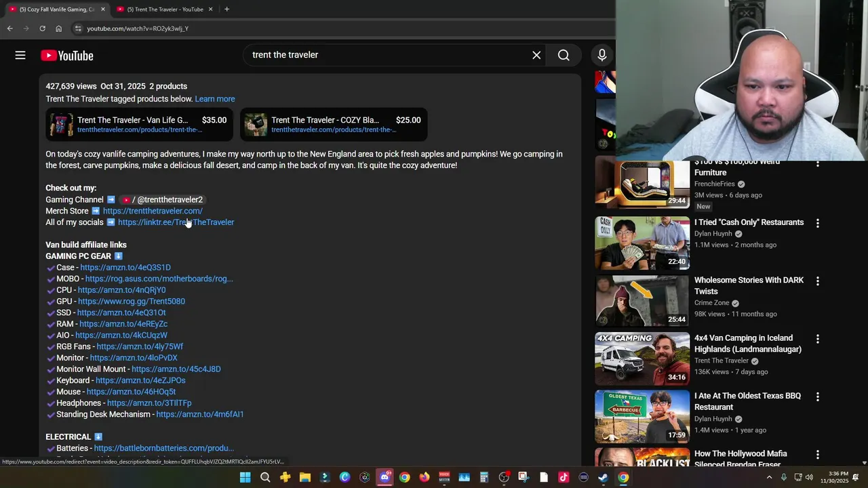Open the Headphones affiliate link
The height and width of the screenshot is (488, 868).
point(149,403)
